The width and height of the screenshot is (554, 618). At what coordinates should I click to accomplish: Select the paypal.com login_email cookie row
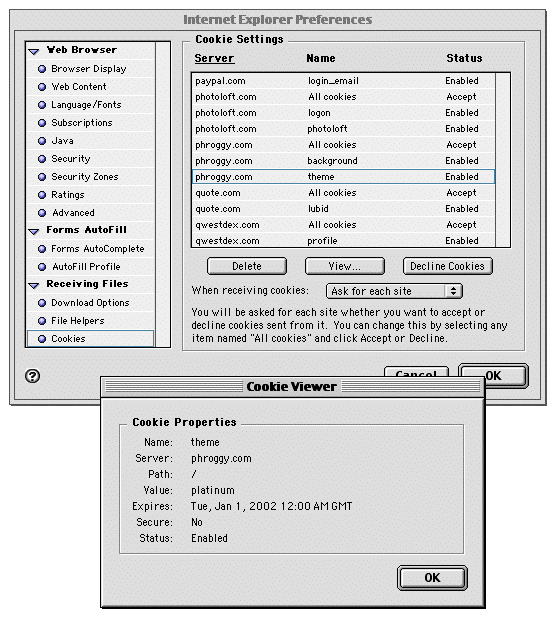coord(343,81)
